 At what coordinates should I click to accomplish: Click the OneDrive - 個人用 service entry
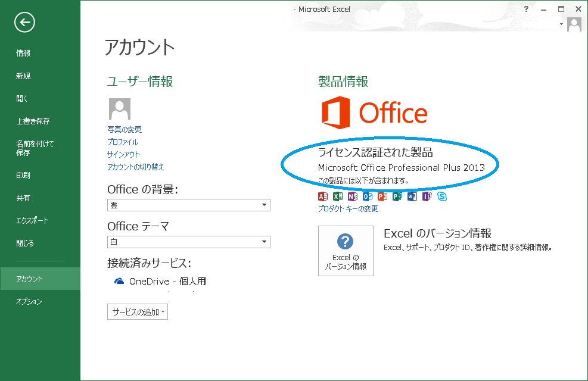pyautogui.click(x=160, y=281)
